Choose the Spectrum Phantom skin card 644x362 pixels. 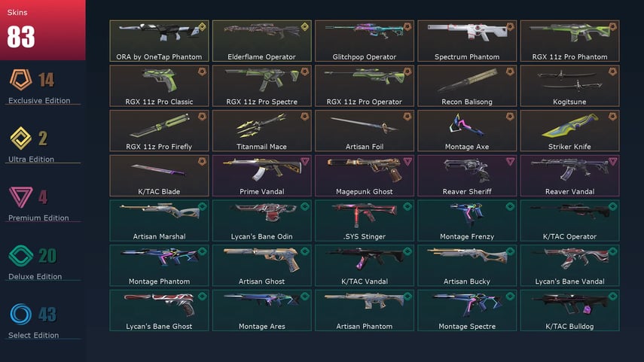coord(467,41)
